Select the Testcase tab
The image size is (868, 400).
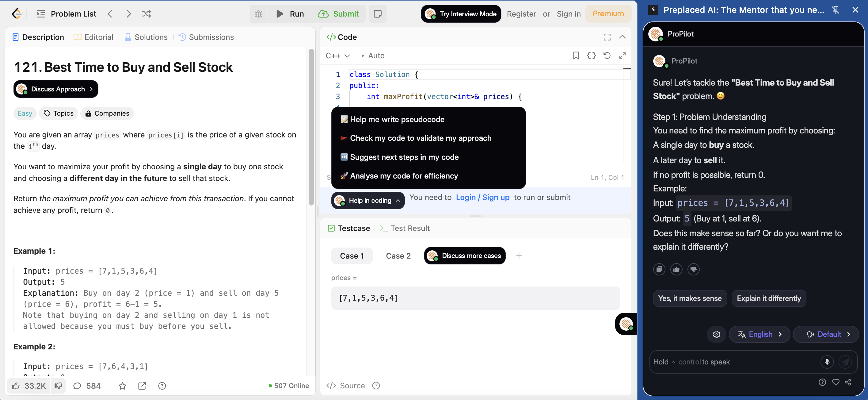click(349, 228)
